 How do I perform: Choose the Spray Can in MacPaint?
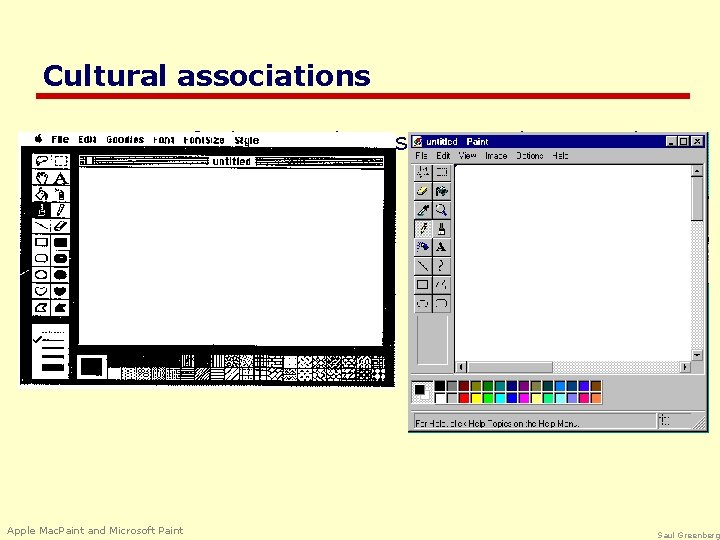[x=61, y=194]
